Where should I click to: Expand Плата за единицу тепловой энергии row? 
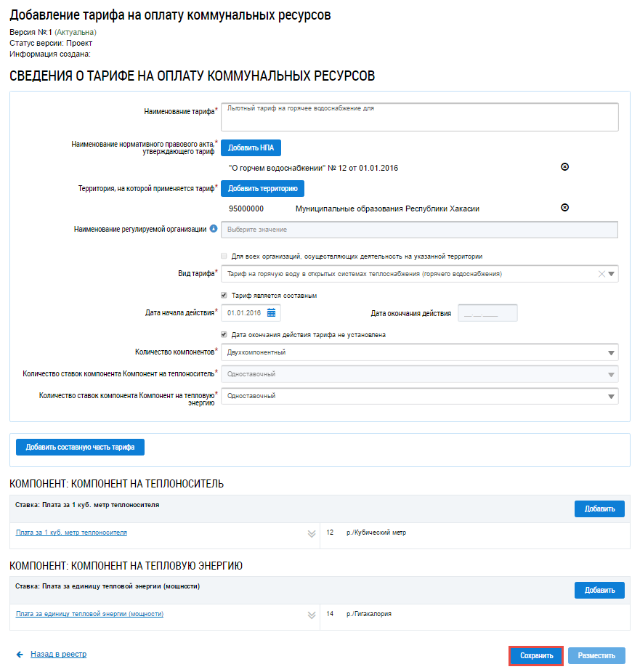click(312, 615)
